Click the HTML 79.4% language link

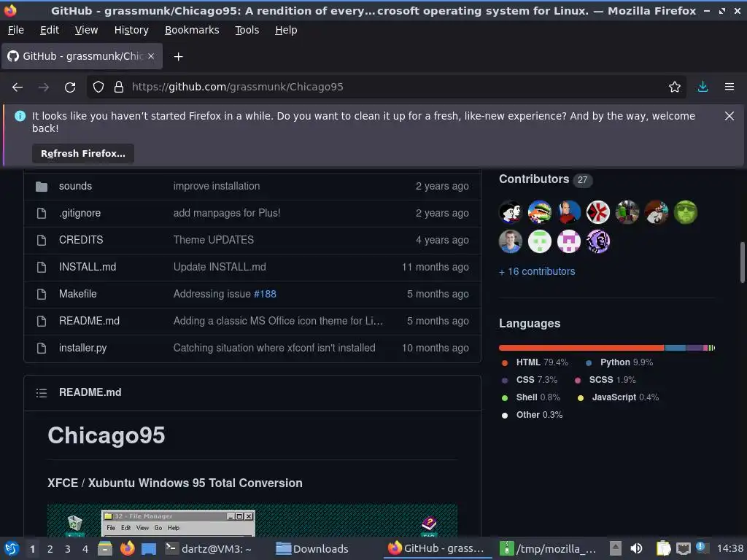[x=535, y=362]
